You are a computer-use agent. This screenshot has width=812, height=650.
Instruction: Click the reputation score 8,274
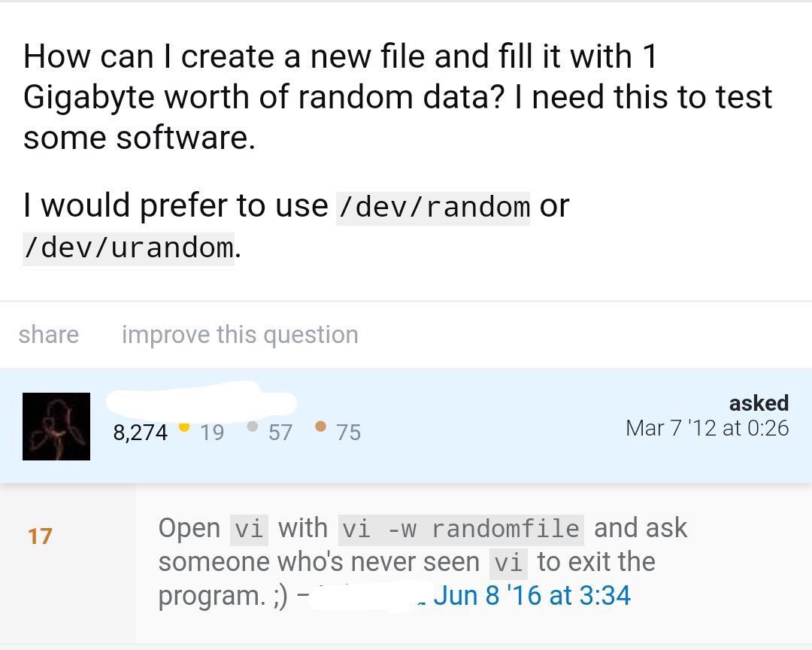tap(142, 432)
